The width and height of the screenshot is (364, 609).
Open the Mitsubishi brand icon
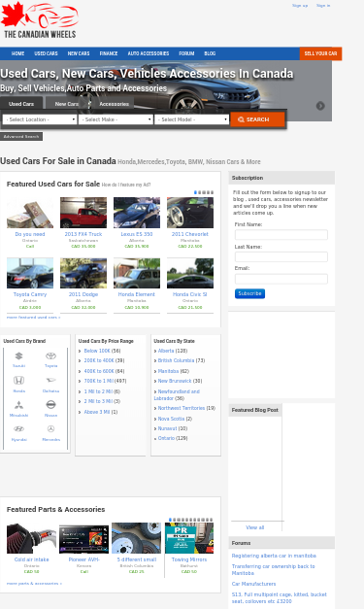[18, 405]
